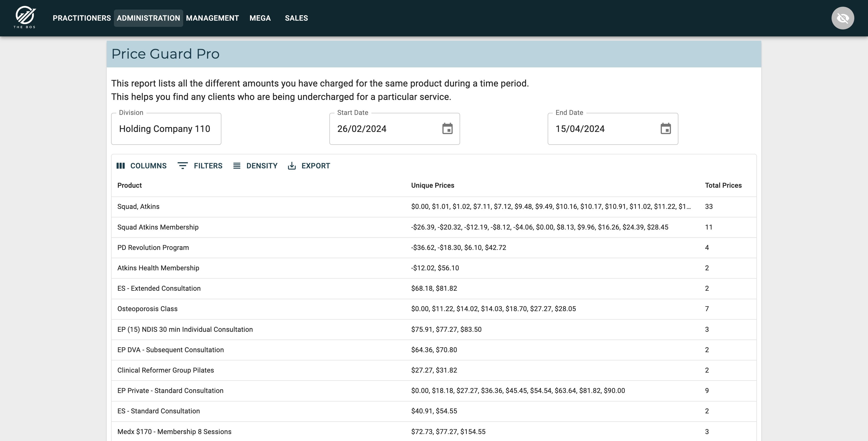Click the Density lines icon
Viewport: 868px width, 441px height.
point(237,166)
